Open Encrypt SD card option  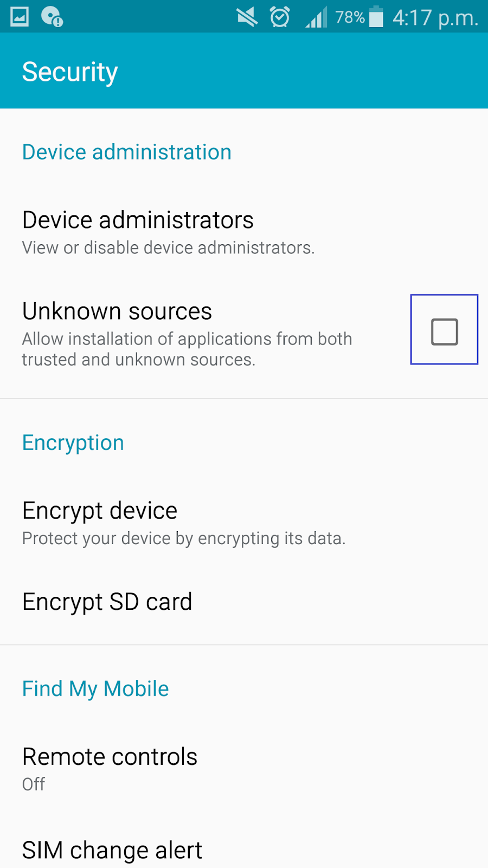click(x=107, y=602)
